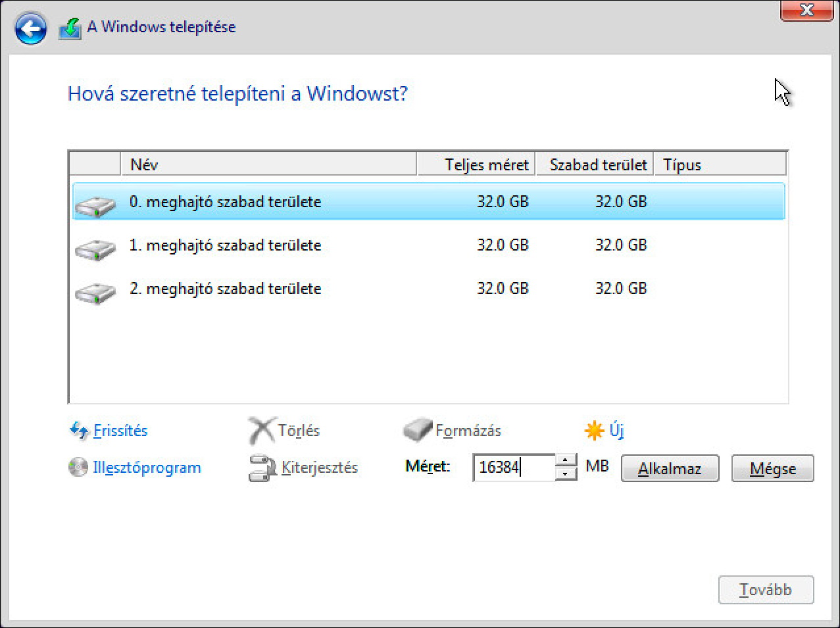The width and height of the screenshot is (840, 628).
Task: Click total size 32.0 GB of drive 0
Action: 503,202
